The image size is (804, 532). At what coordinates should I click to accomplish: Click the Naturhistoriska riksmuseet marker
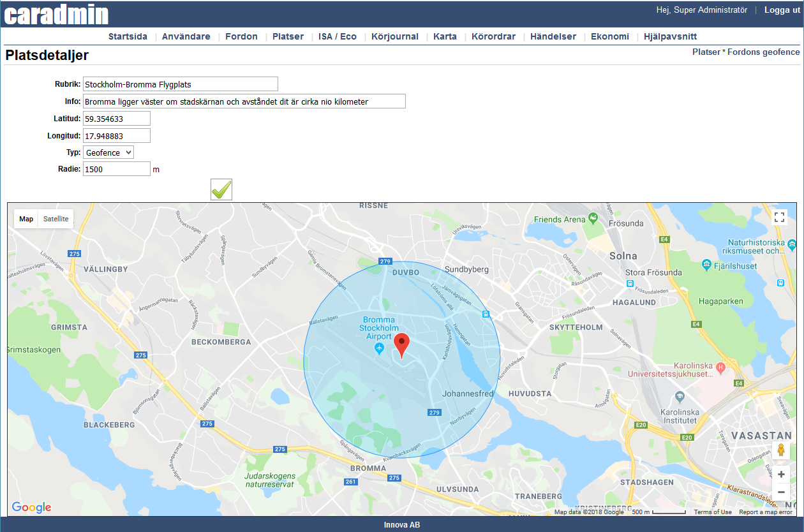pos(792,244)
